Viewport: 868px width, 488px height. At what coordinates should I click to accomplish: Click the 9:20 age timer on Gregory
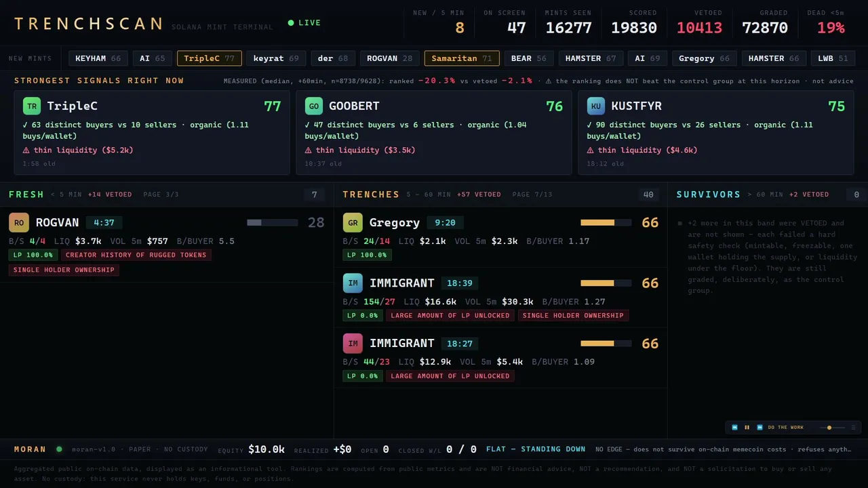(445, 222)
